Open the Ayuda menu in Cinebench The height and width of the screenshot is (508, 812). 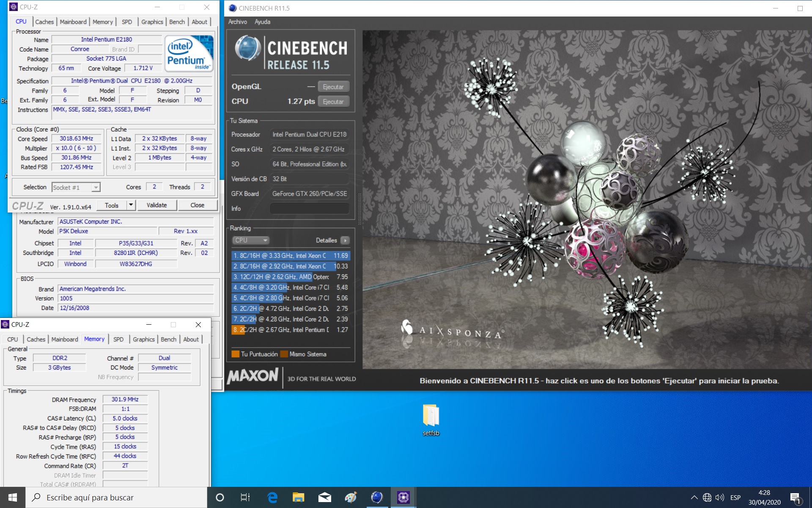(x=262, y=22)
